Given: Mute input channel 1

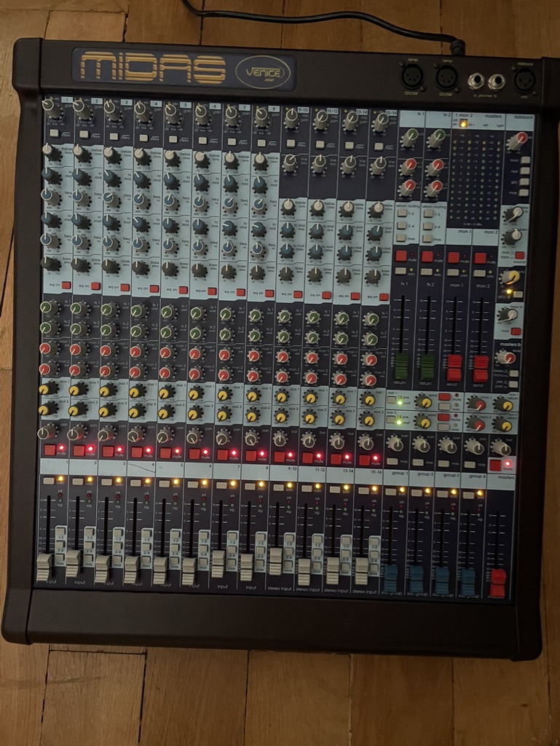Looking at the screenshot, I should [x=50, y=449].
